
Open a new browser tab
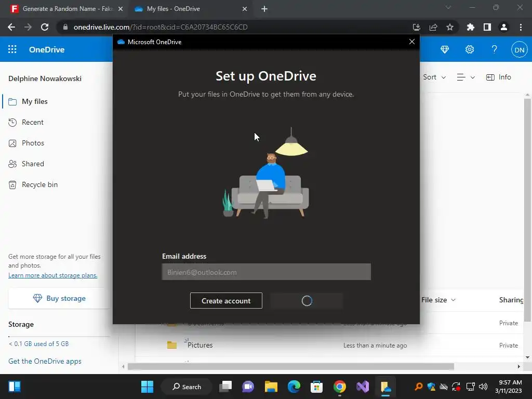264,9
